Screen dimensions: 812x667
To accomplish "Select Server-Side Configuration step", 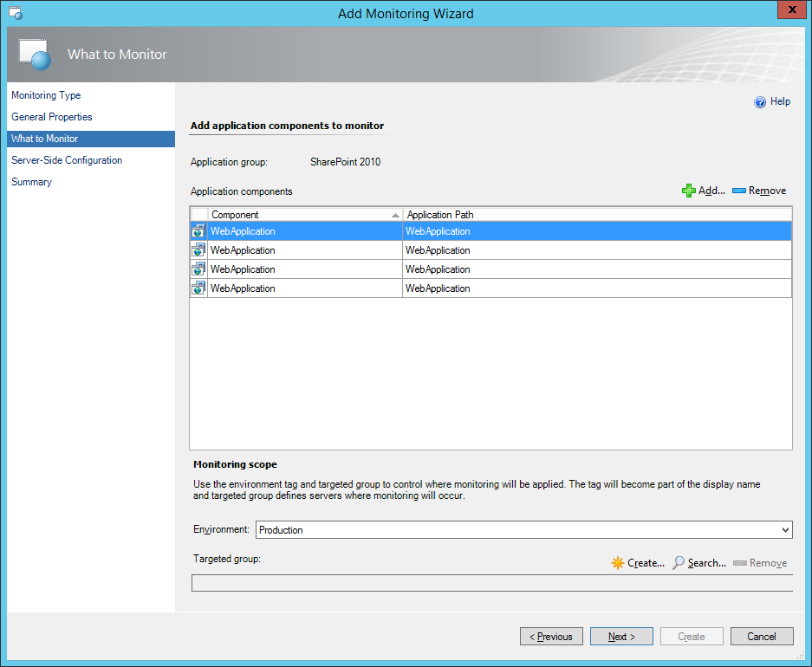I will click(x=67, y=160).
